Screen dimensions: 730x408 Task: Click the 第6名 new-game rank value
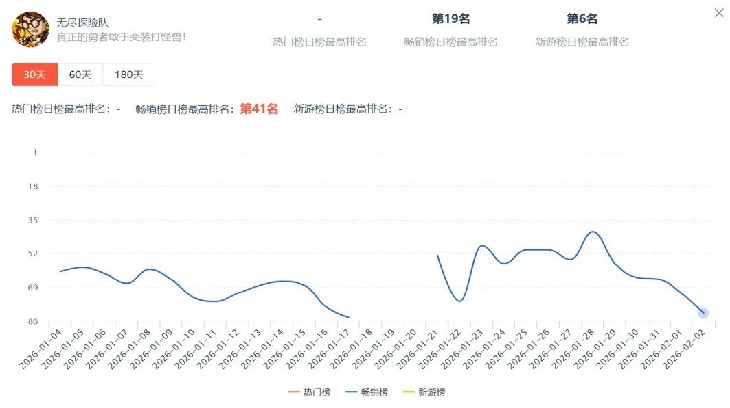coord(582,19)
